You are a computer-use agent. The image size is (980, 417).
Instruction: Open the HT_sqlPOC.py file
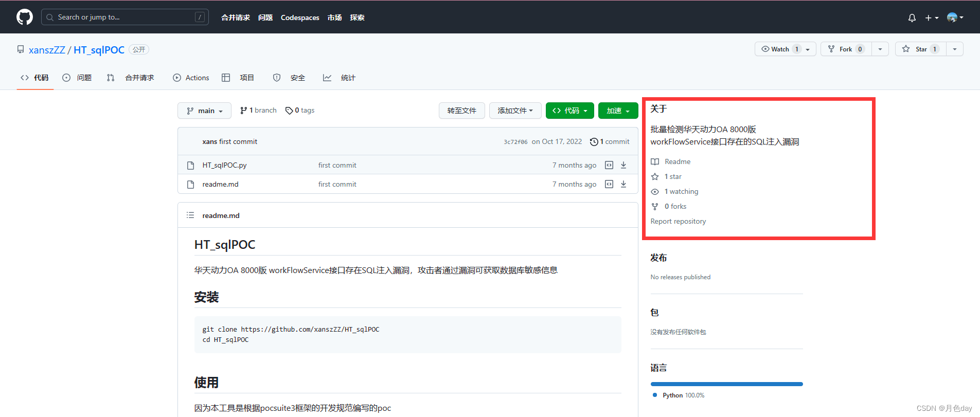(x=224, y=165)
